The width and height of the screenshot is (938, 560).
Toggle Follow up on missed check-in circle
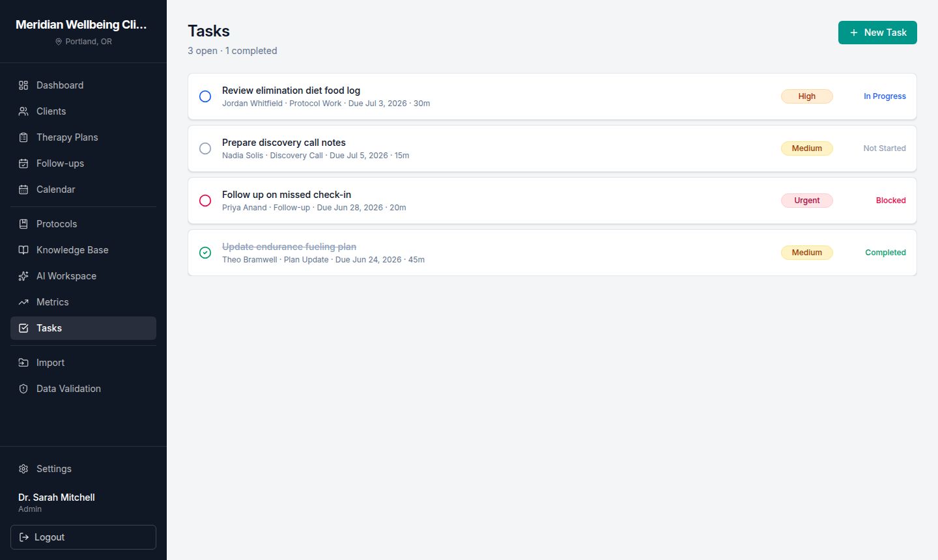[205, 201]
